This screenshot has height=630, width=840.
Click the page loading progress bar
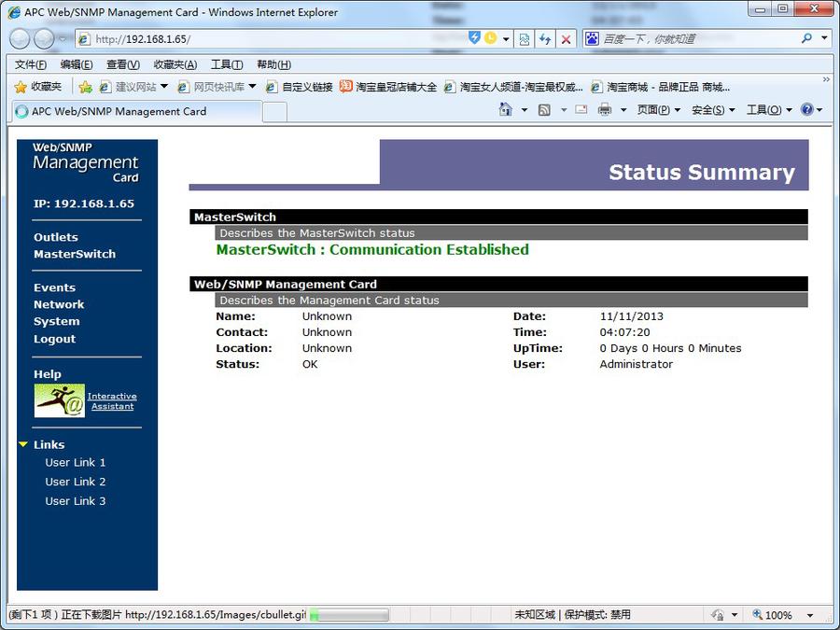(349, 615)
